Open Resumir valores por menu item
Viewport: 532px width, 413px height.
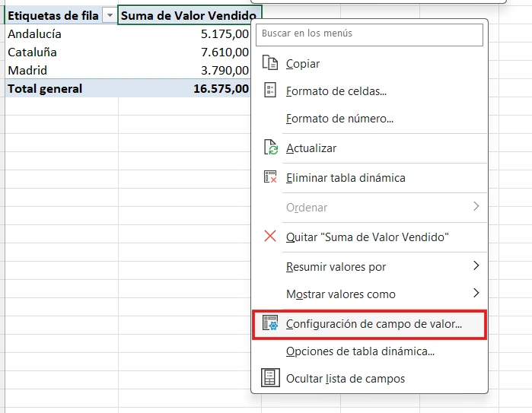point(369,266)
